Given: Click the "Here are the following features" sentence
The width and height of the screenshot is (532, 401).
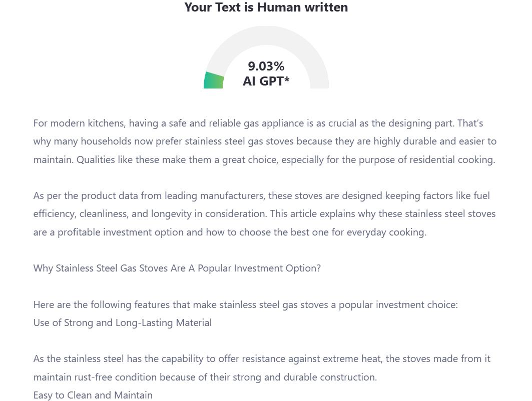Looking at the screenshot, I should pyautogui.click(x=245, y=305).
